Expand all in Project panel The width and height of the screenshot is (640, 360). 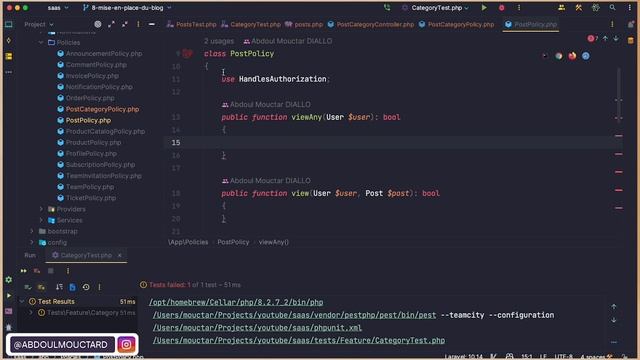(111, 24)
